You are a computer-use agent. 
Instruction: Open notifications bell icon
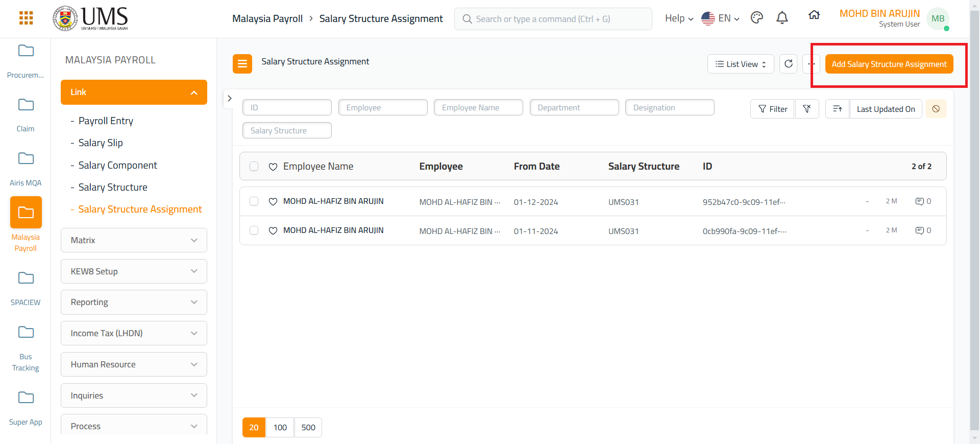782,18
